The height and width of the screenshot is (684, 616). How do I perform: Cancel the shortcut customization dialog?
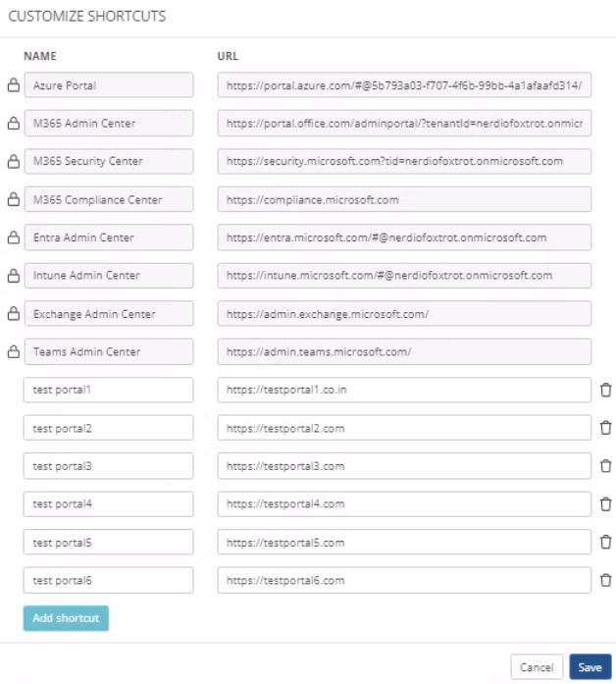pyautogui.click(x=537, y=667)
